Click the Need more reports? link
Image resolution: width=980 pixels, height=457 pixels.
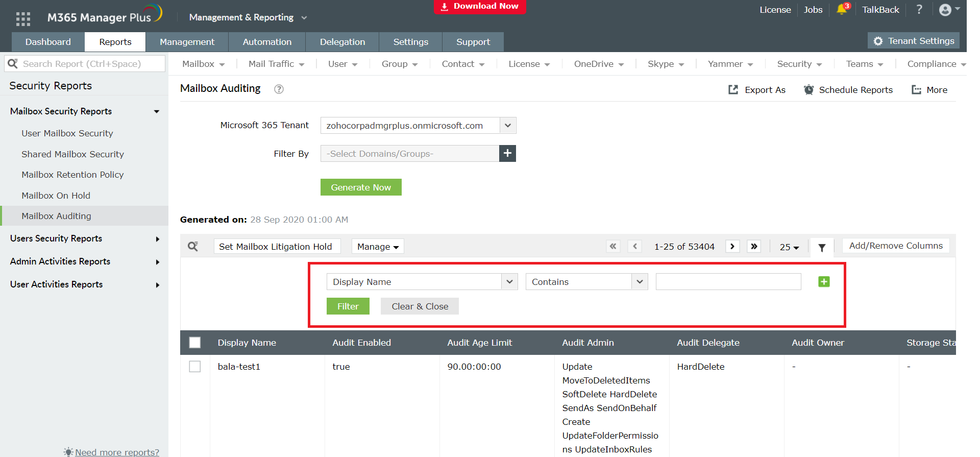117,452
